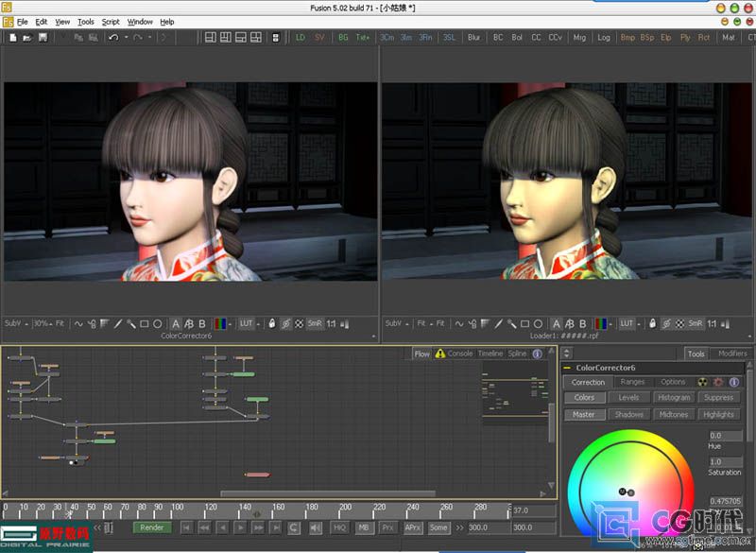Click right viewer ellipse mask icon
Screen dimensions: 756x553
coord(538,324)
